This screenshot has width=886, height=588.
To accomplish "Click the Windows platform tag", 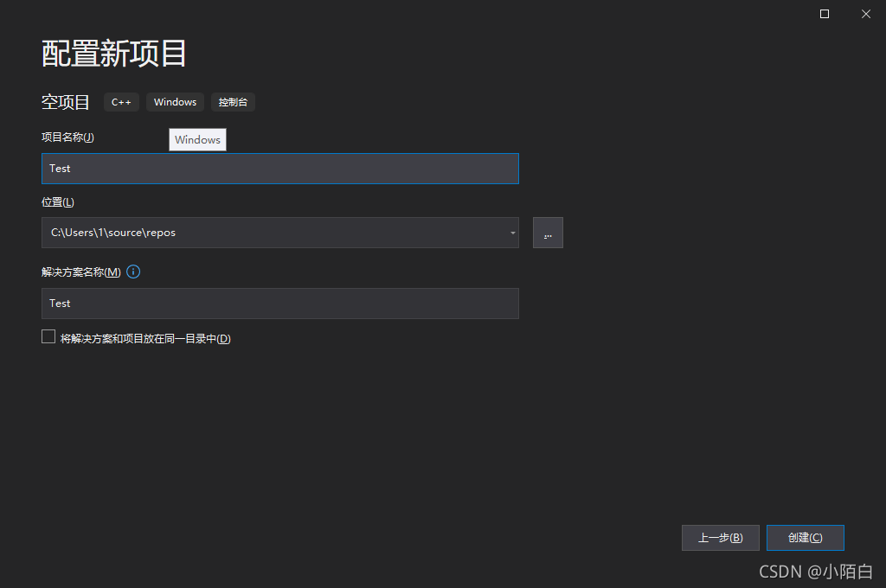I will tap(175, 102).
